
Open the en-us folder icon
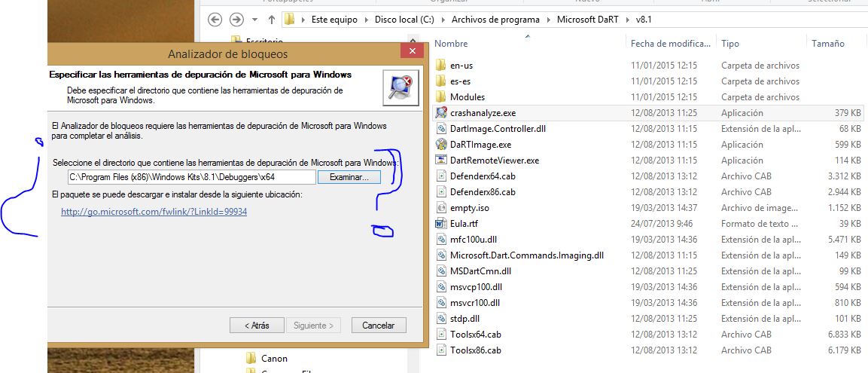point(441,66)
